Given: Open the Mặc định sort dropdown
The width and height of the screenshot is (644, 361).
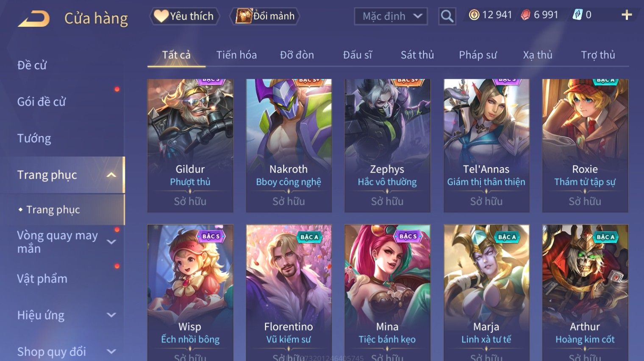Looking at the screenshot, I should pyautogui.click(x=391, y=17).
